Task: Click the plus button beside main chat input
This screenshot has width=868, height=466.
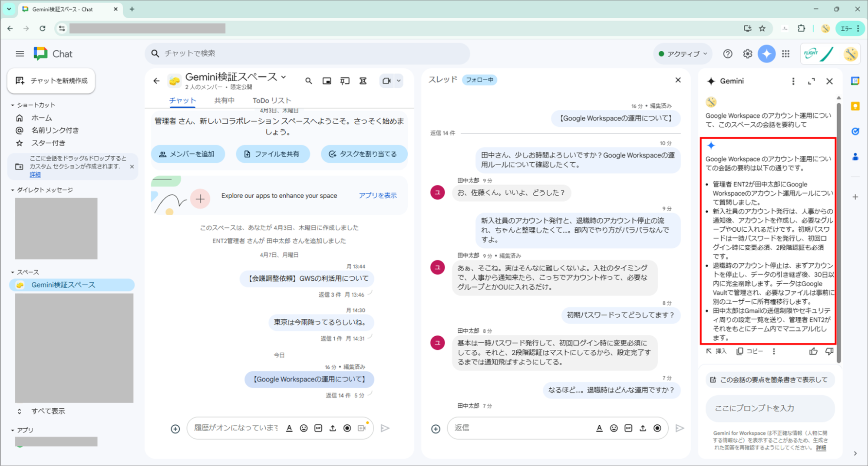Action: (175, 429)
